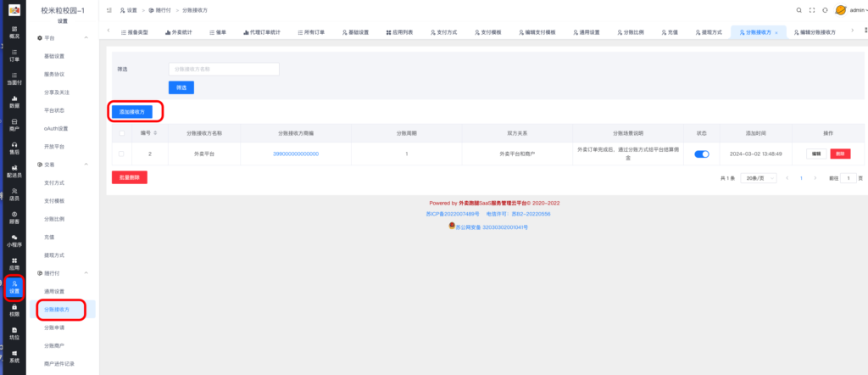Image resolution: width=868 pixels, height=375 pixels.
Task: Switch to the 外卖统计 tab
Action: [179, 33]
